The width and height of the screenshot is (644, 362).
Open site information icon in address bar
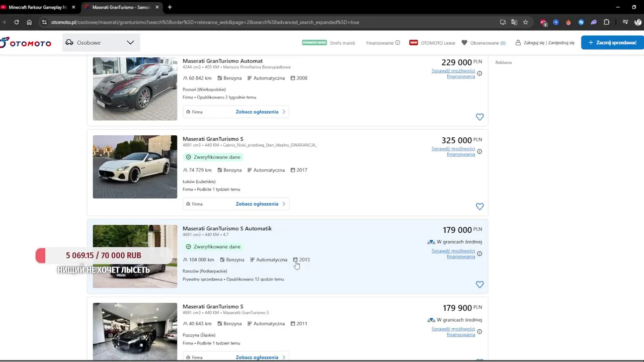tap(44, 22)
